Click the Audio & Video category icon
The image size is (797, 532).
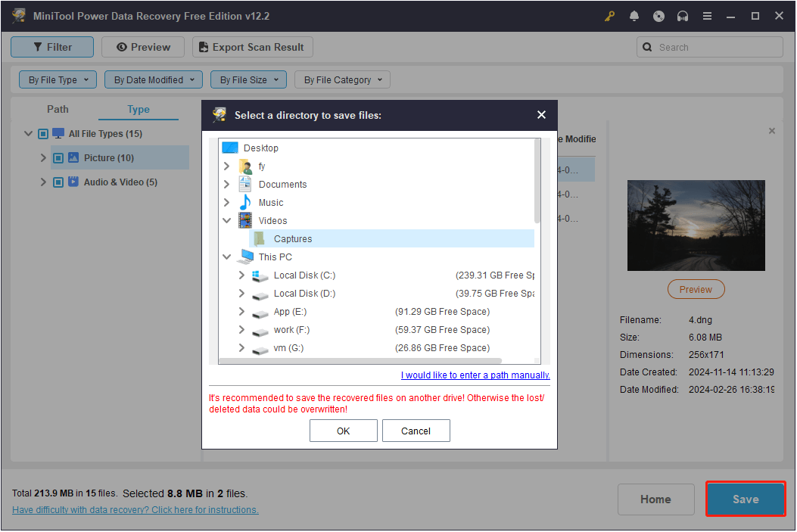[73, 182]
